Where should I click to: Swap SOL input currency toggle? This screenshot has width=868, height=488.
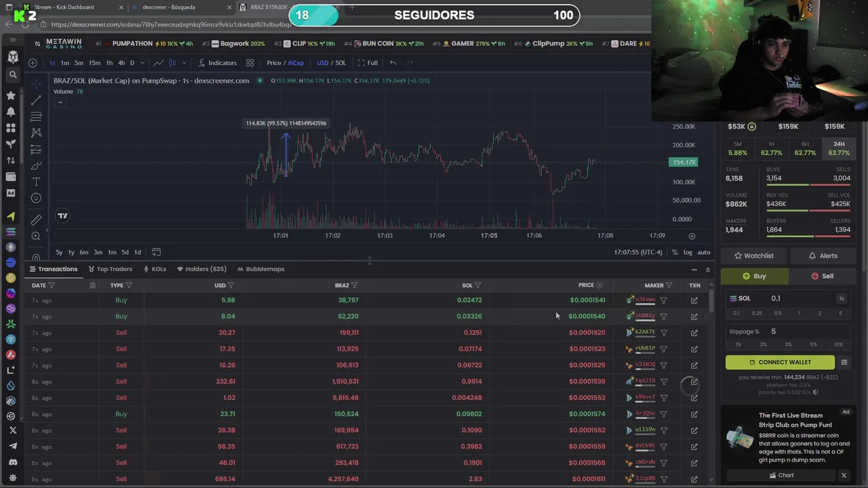[842, 298]
